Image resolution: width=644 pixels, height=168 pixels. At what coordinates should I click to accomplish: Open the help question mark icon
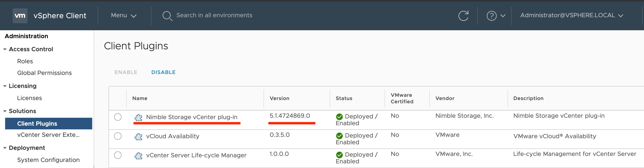click(x=491, y=16)
